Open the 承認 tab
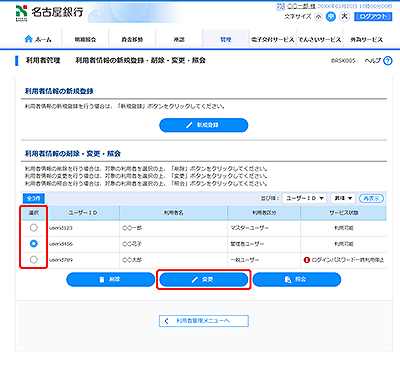Screen dimensions: 400x366 (x=179, y=39)
